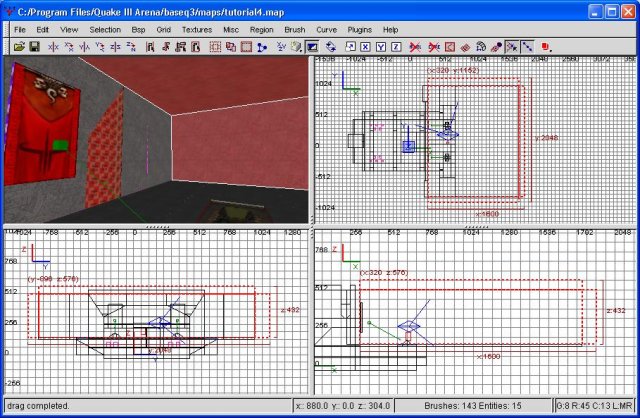Screen dimensions: 640x418
Task: Open the File menu
Action: click(20, 30)
